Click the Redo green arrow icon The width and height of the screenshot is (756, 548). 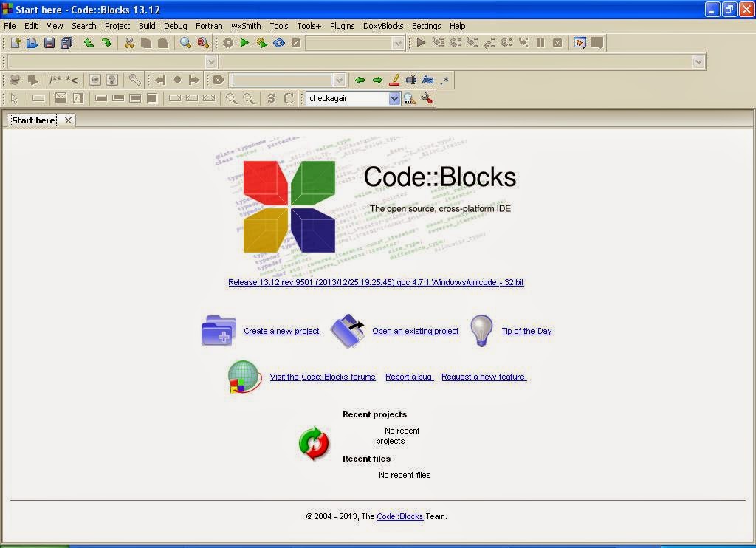(106, 43)
